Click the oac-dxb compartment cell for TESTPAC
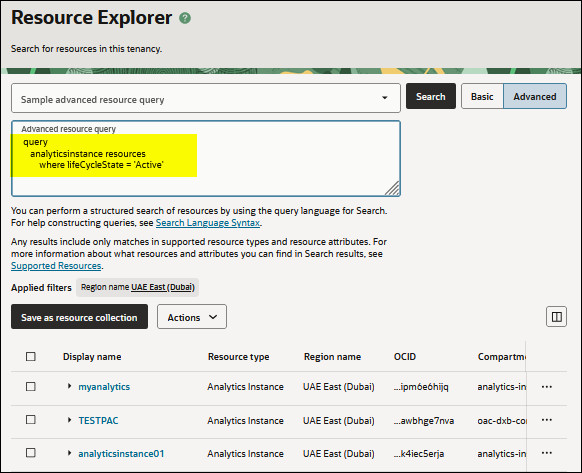 [501, 421]
